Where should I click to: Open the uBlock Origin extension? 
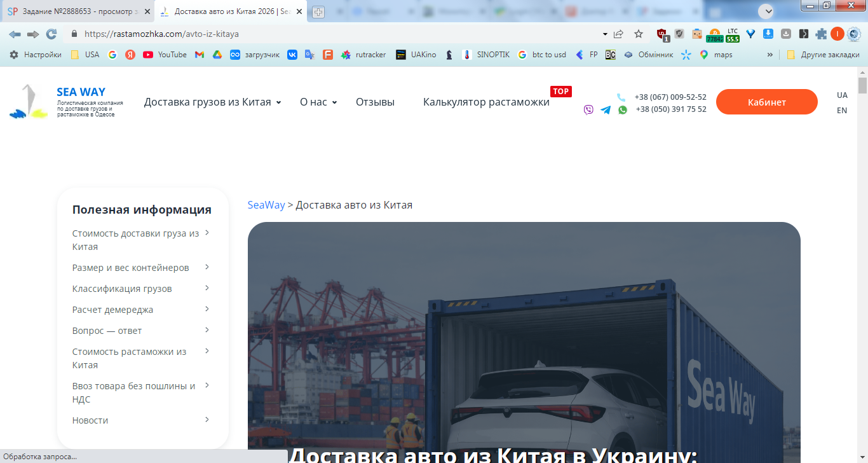point(662,34)
